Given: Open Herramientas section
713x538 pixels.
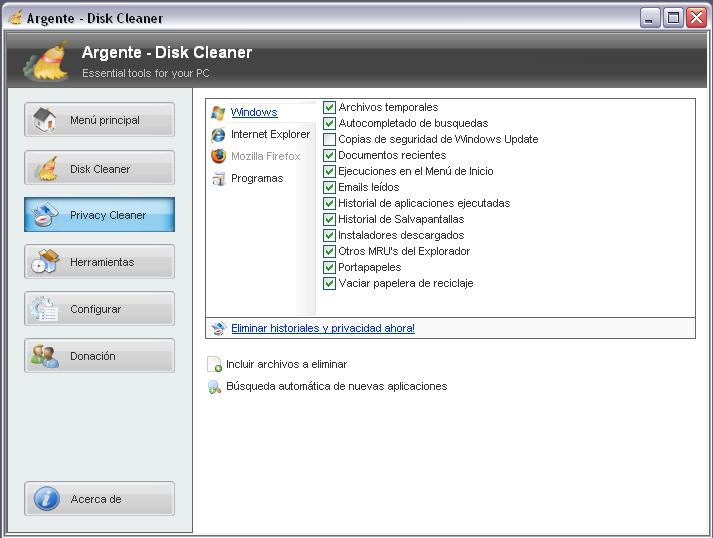Looking at the screenshot, I should 99,261.
